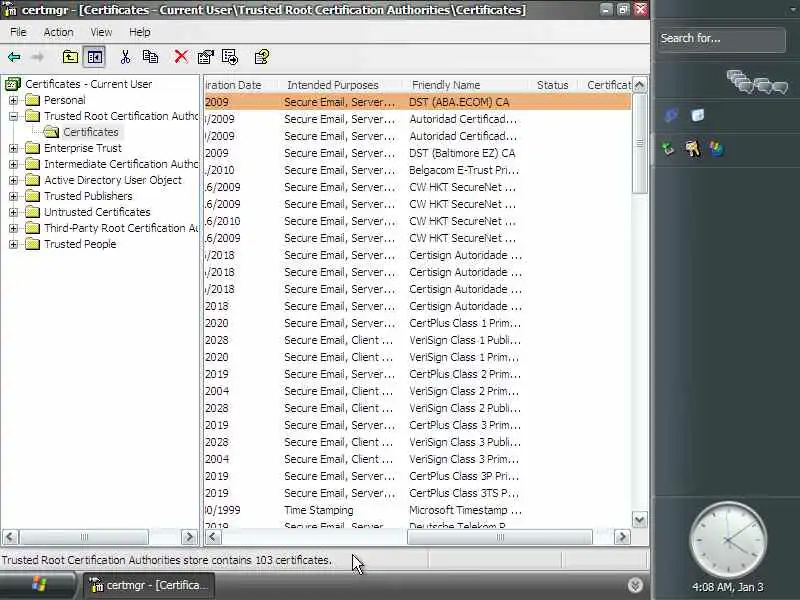Click the greyed Forward arrow toolbar icon
The image size is (800, 600).
tap(37, 57)
